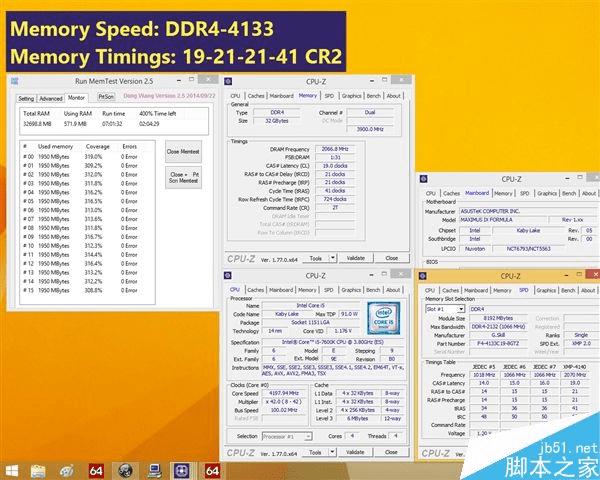Open CPU tab in CPU-Z mainboard window
The image size is (600, 480).
(x=430, y=193)
